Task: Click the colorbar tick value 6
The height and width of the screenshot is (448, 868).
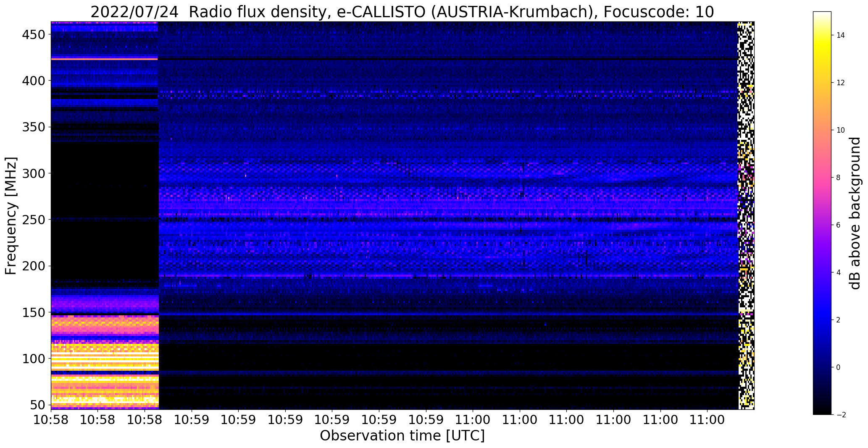Action: point(839,225)
